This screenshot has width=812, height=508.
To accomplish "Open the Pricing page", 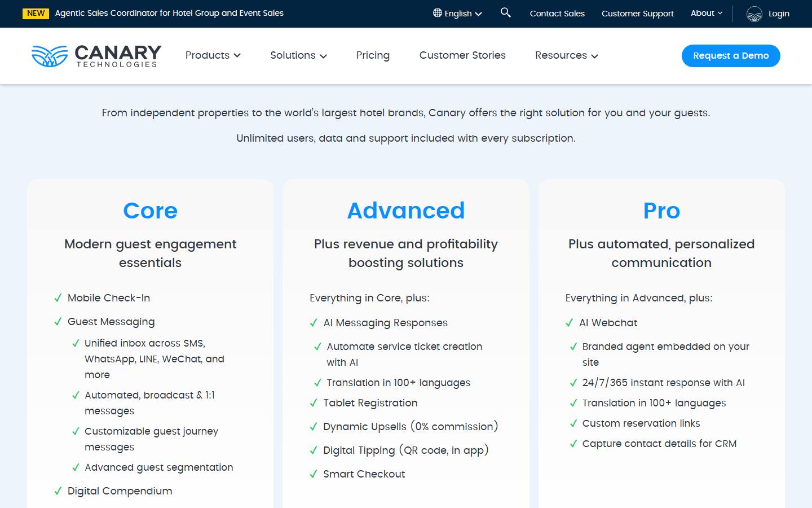I will (x=373, y=55).
